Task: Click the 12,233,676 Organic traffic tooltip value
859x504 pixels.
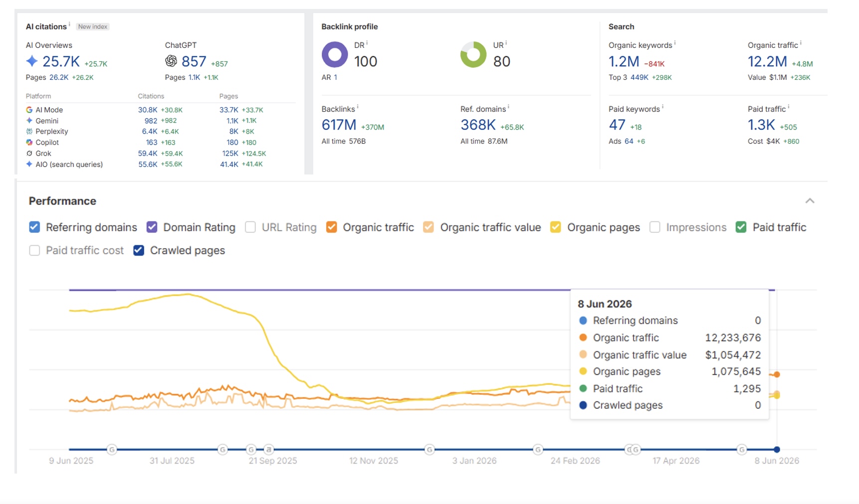Action: [x=733, y=337]
